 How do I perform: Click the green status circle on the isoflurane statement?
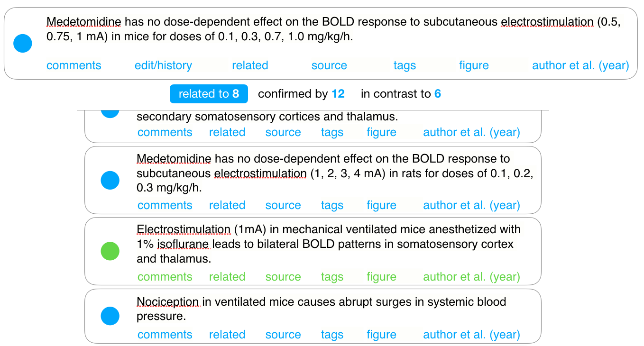[x=110, y=251]
